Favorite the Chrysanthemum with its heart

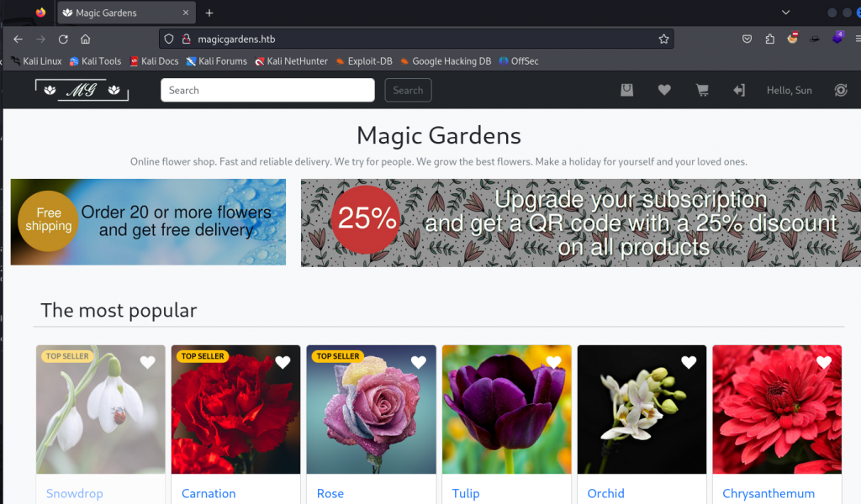(824, 362)
